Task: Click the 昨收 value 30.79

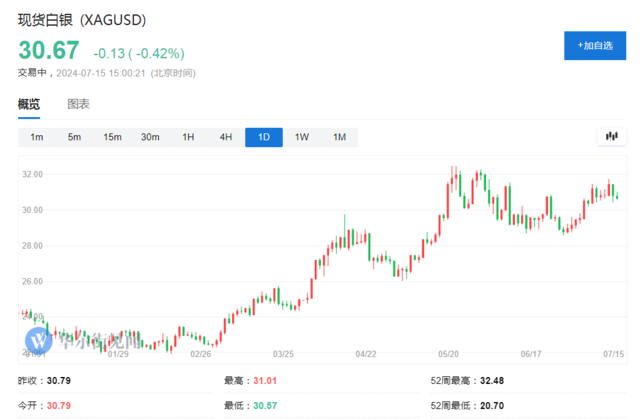Action: coord(59,381)
